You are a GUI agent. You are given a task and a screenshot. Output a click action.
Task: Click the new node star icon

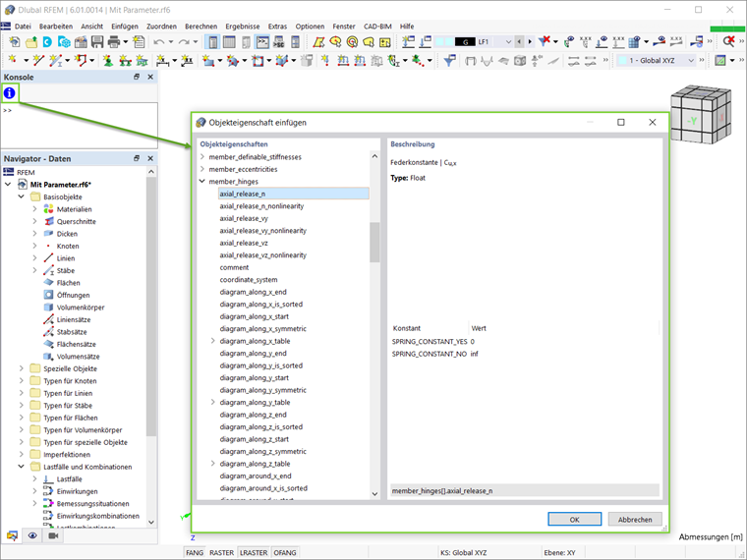coord(13,61)
